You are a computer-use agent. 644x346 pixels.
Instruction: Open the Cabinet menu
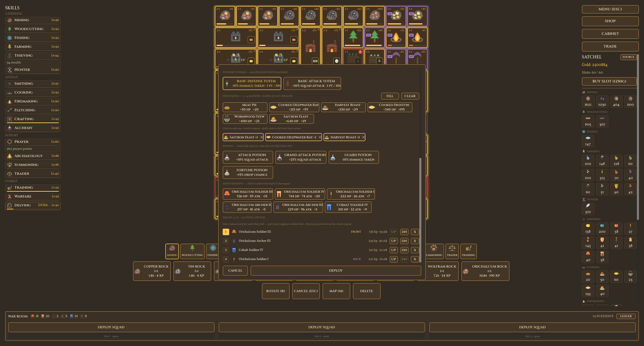click(610, 34)
